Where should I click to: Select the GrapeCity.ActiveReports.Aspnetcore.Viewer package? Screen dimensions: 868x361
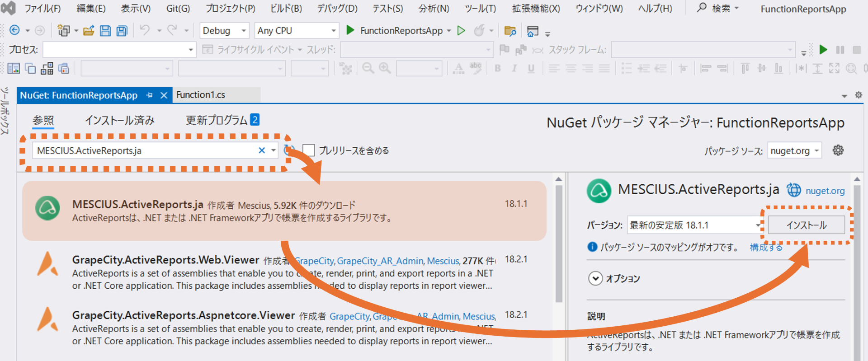click(284, 327)
